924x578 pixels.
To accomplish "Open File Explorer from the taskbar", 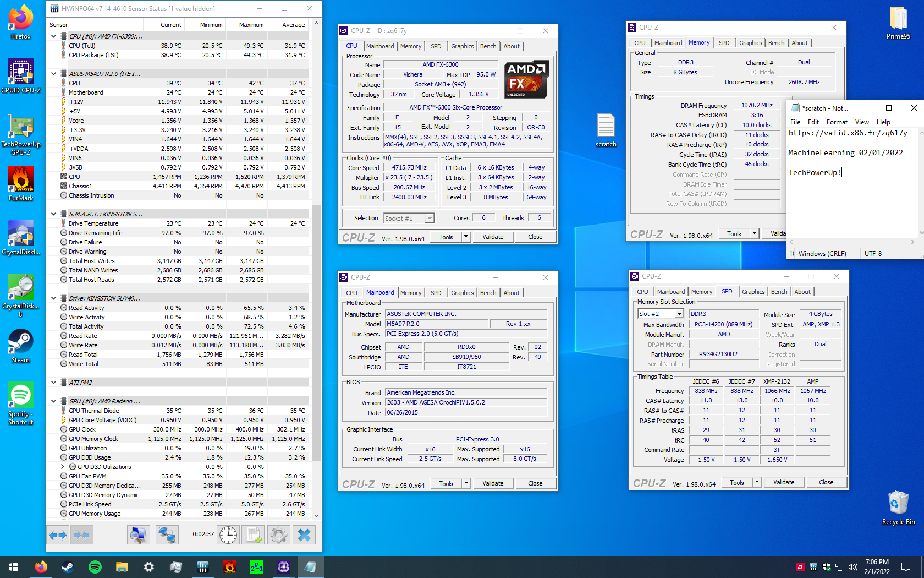I will click(x=122, y=567).
